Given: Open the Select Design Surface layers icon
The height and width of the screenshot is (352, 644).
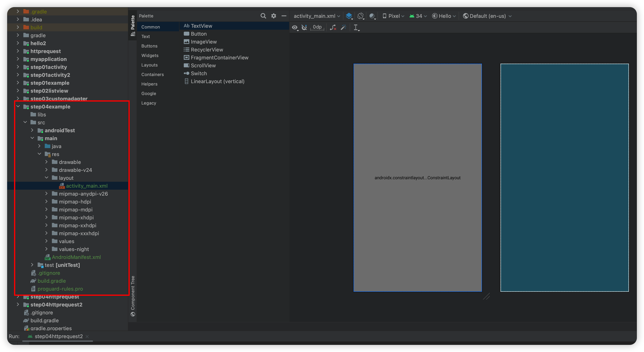Looking at the screenshot, I should point(349,16).
